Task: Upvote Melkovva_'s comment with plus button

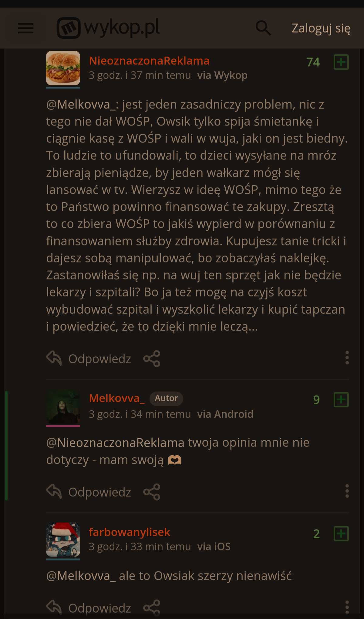Action: 341,399
